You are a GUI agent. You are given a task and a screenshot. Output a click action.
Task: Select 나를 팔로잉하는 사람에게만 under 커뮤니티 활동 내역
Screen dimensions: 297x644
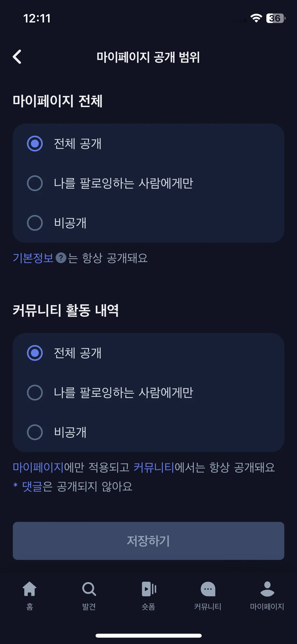[148, 393]
